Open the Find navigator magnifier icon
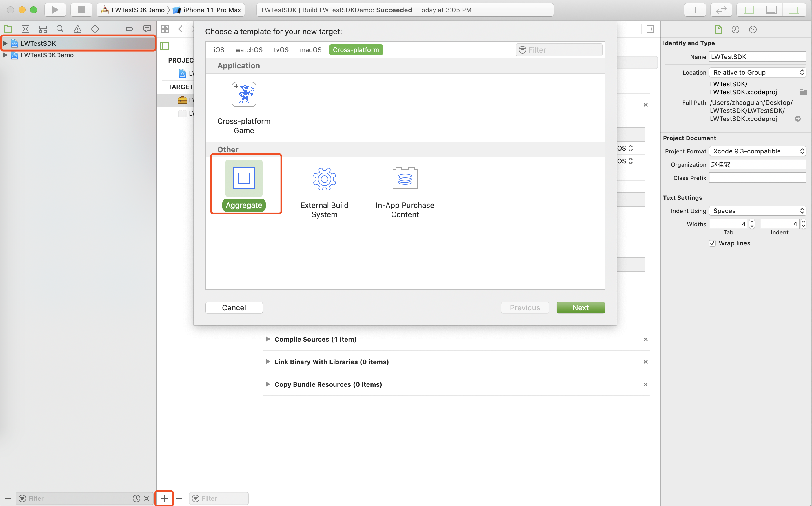812x506 pixels. [60, 29]
